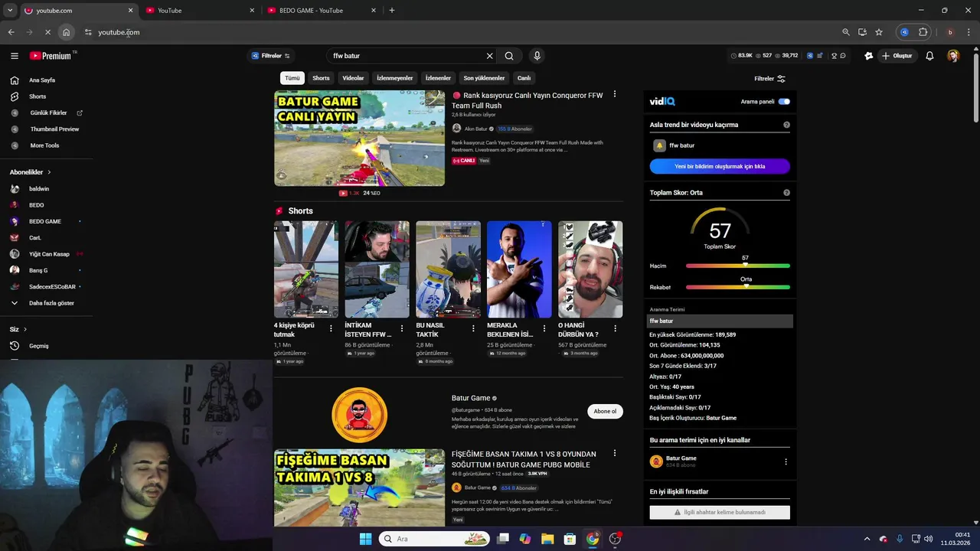Open FİŞEĞİME BASAN TAKIMA 1 VS 8 title
Viewport: 980px width, 551px height.
[524, 459]
